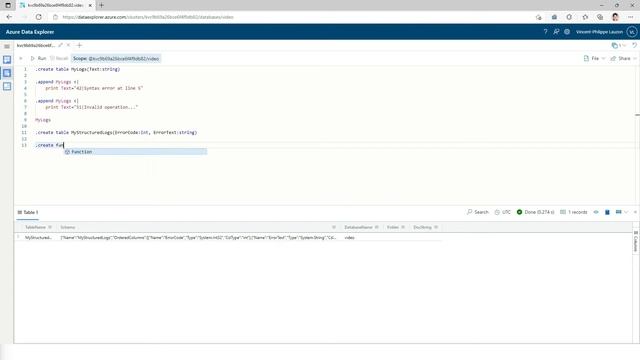The image size is (640, 360).
Task: Collapse the results panel
Action: coord(635,212)
